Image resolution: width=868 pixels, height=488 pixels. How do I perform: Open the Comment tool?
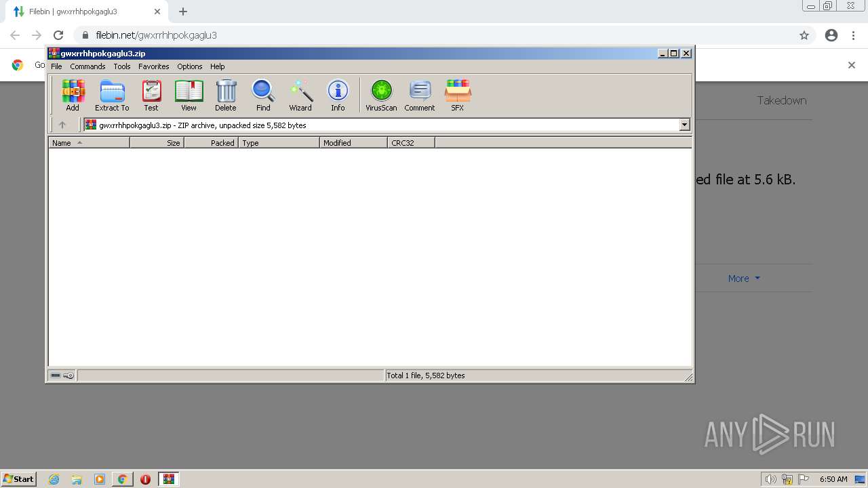[420, 95]
